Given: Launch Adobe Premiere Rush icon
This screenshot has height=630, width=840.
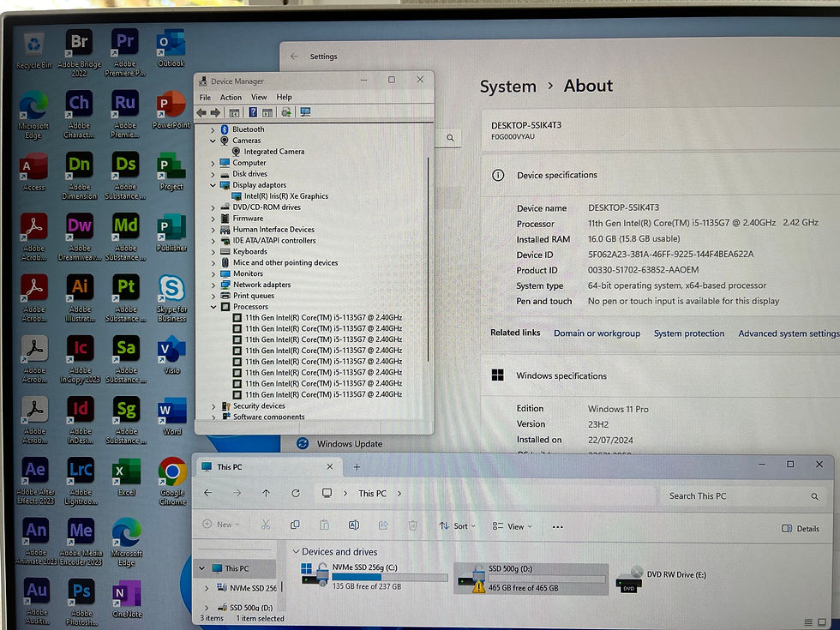Looking at the screenshot, I should point(125,114).
